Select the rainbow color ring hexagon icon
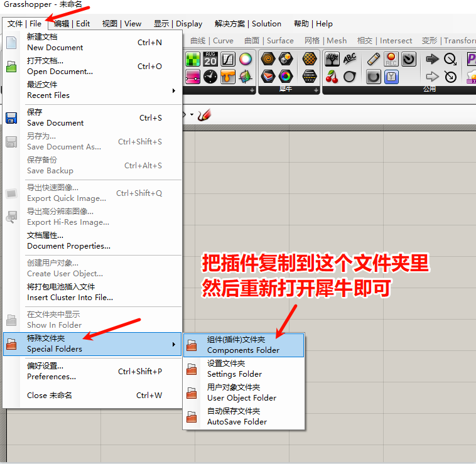The image size is (476, 464). tap(286, 77)
